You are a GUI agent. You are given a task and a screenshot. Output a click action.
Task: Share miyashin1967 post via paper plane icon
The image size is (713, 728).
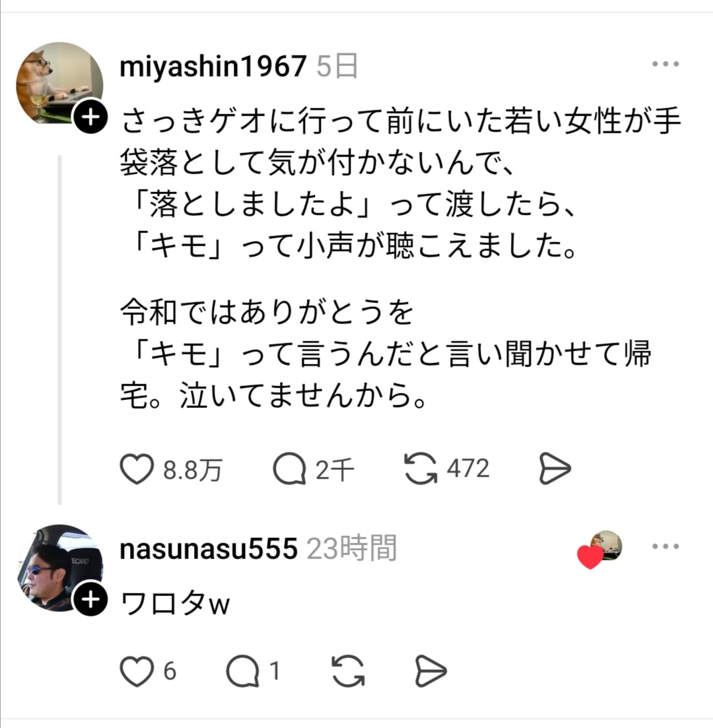pyautogui.click(x=555, y=469)
